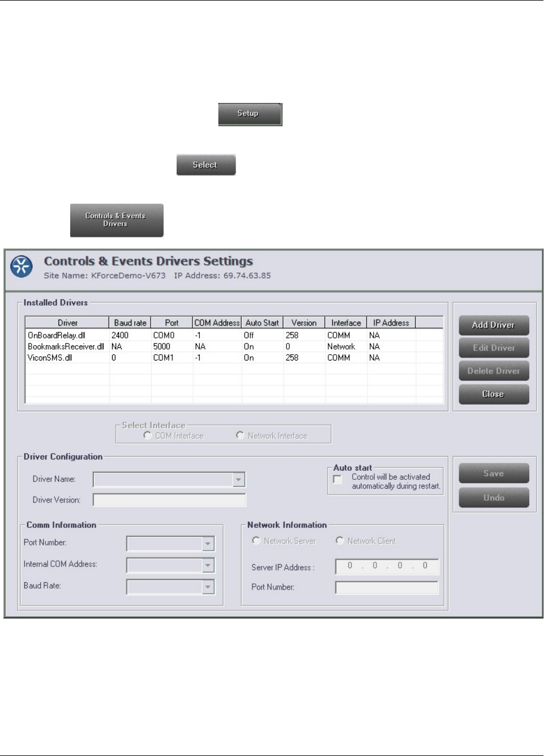
Task: Click port value 5000
Action: (161, 346)
